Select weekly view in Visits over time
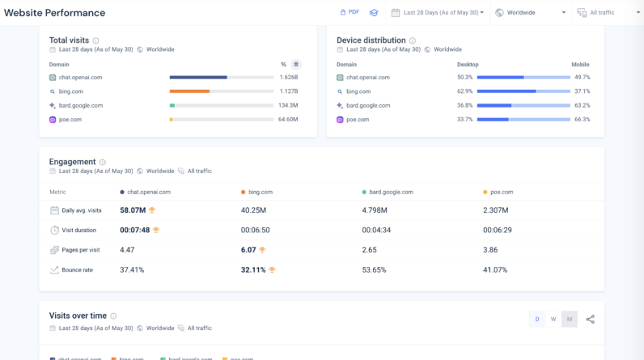Screen dimensions: 644x360 point(553,320)
